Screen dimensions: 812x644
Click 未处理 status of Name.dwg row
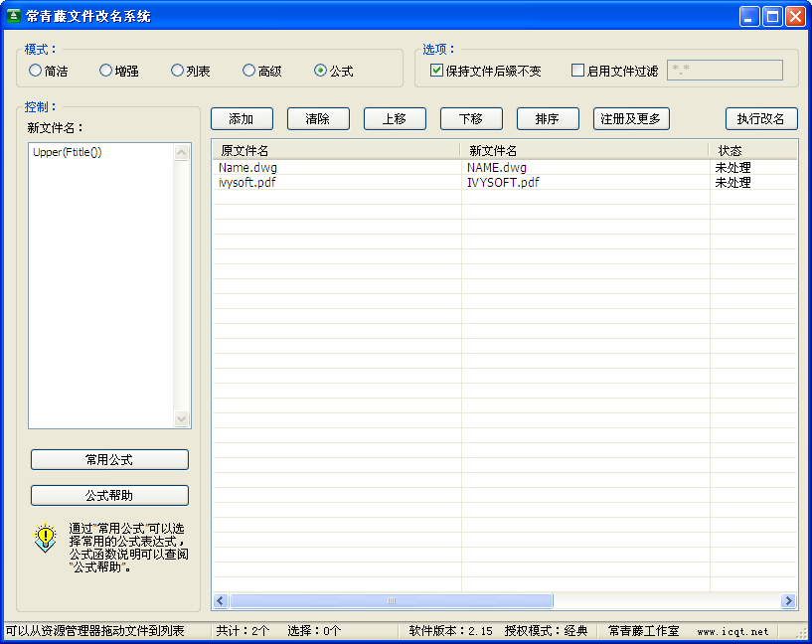click(x=732, y=167)
